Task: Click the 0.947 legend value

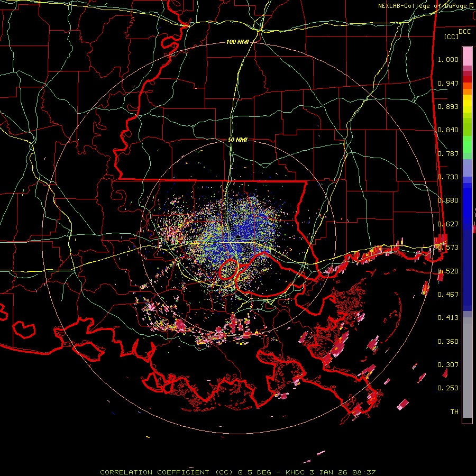Action: coord(448,83)
